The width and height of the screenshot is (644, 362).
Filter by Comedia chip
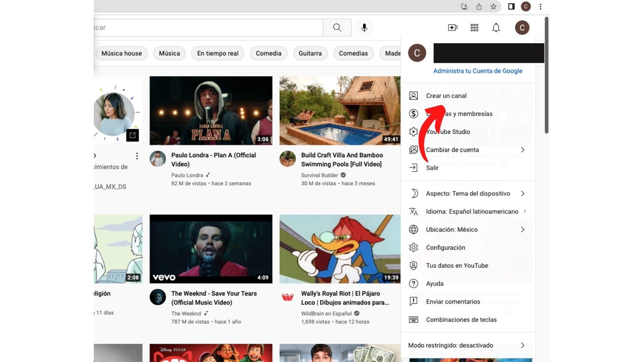(269, 53)
